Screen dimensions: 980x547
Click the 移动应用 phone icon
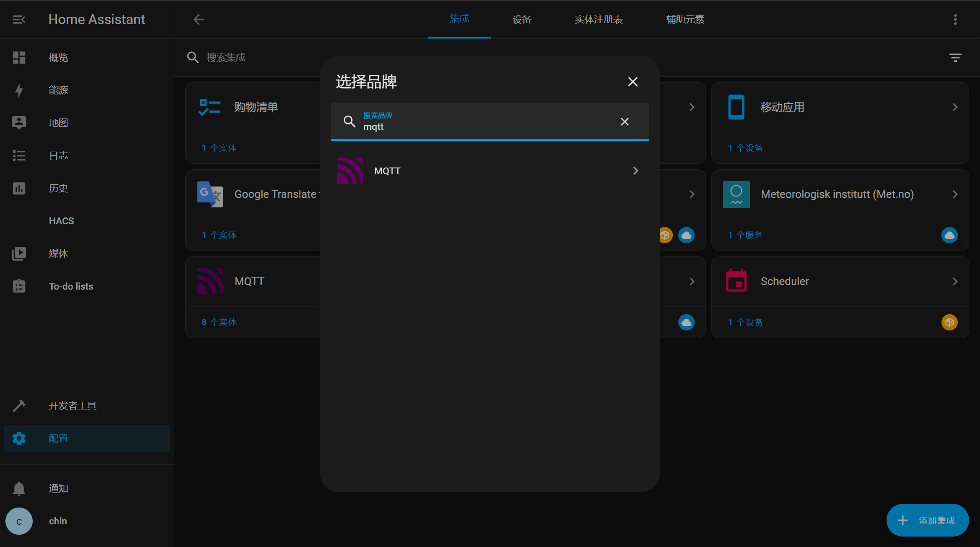point(736,107)
